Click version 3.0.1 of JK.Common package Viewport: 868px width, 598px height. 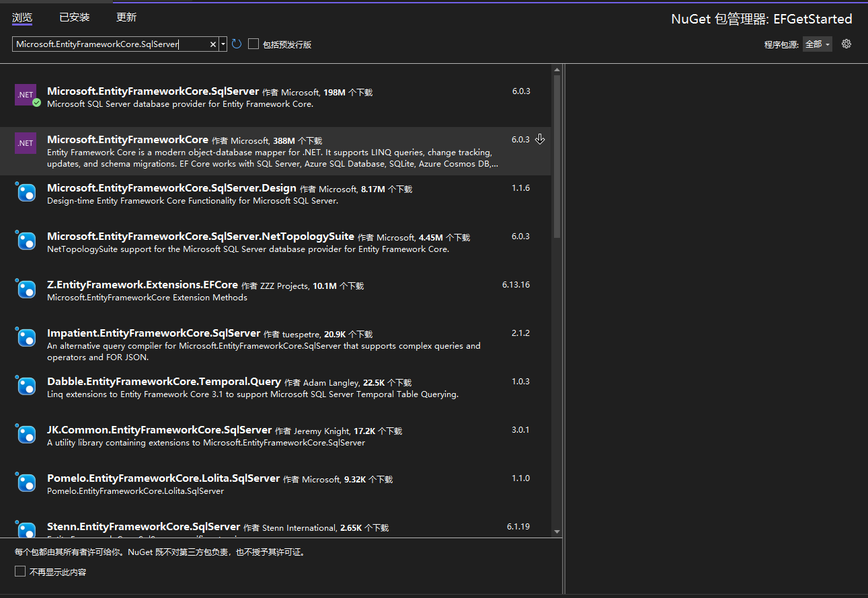pyautogui.click(x=520, y=430)
